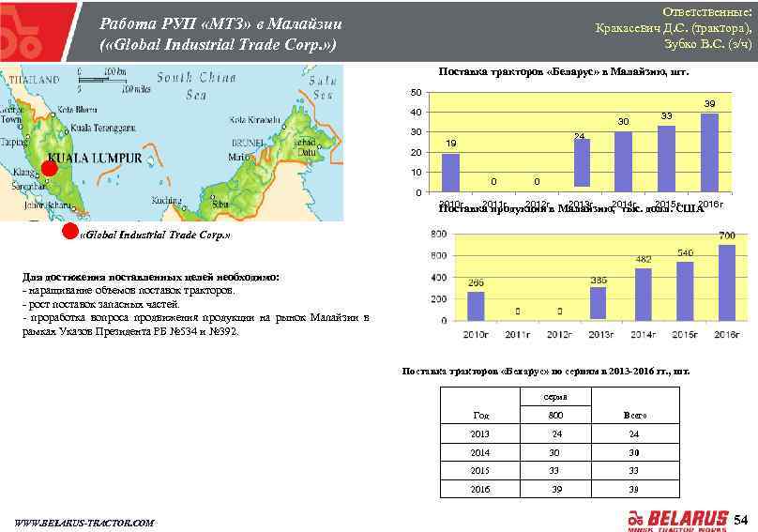This screenshot has height=532, width=758.
Task: Click the THAILAND label on the map
Action: click(x=34, y=80)
